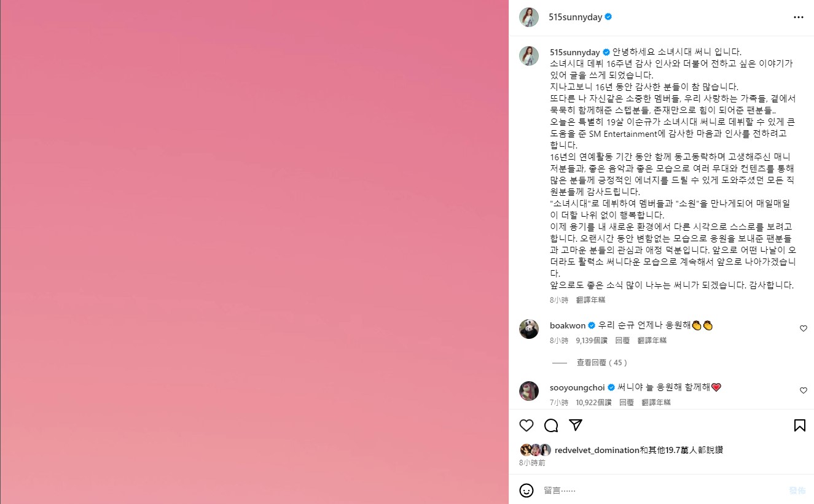814x504 pixels.
Task: Like sooyoungchoi's comment with small heart
Action: tap(803, 390)
